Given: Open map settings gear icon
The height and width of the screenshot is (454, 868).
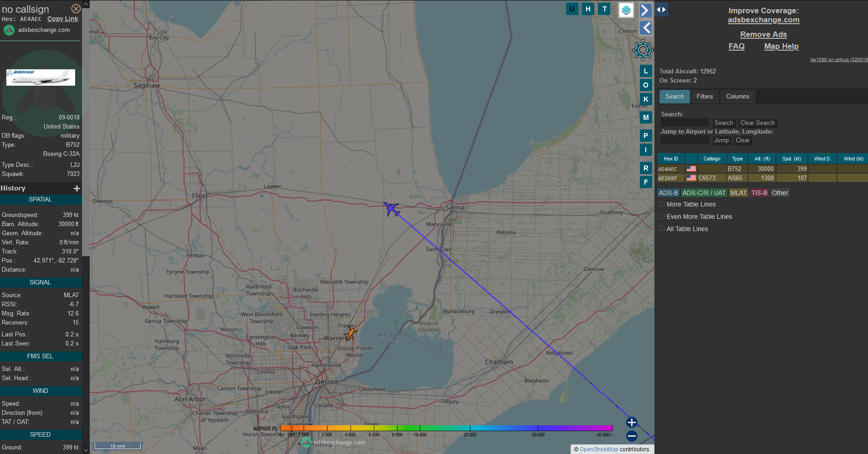Looking at the screenshot, I should 643,50.
